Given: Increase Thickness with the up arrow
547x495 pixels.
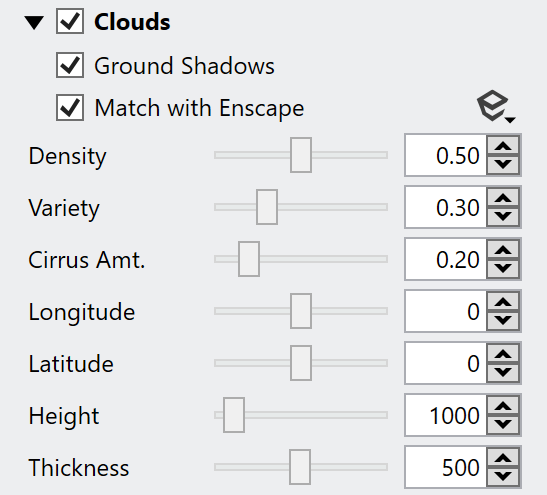Looking at the screenshot, I should [503, 458].
